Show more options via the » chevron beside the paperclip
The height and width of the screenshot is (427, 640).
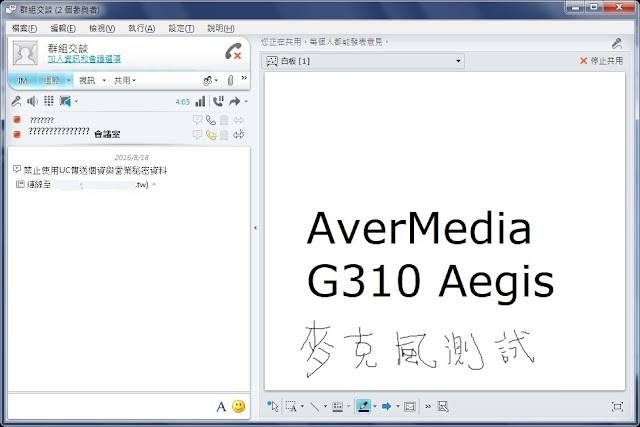pos(244,78)
